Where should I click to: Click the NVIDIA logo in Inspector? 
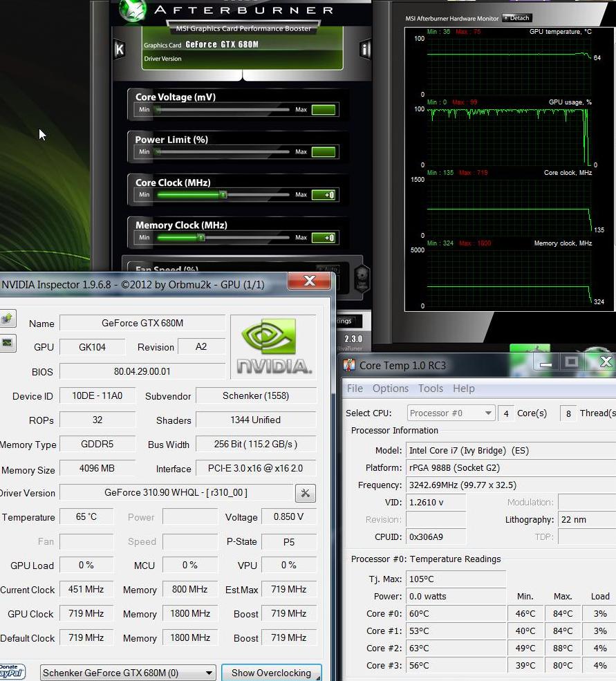pyautogui.click(x=274, y=346)
